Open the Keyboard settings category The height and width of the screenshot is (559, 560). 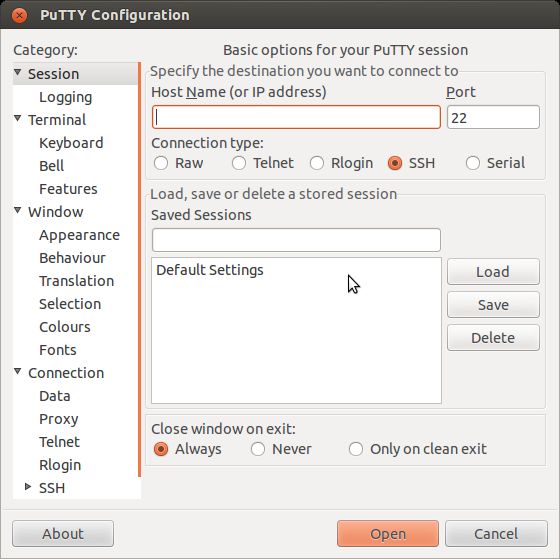tap(71, 143)
